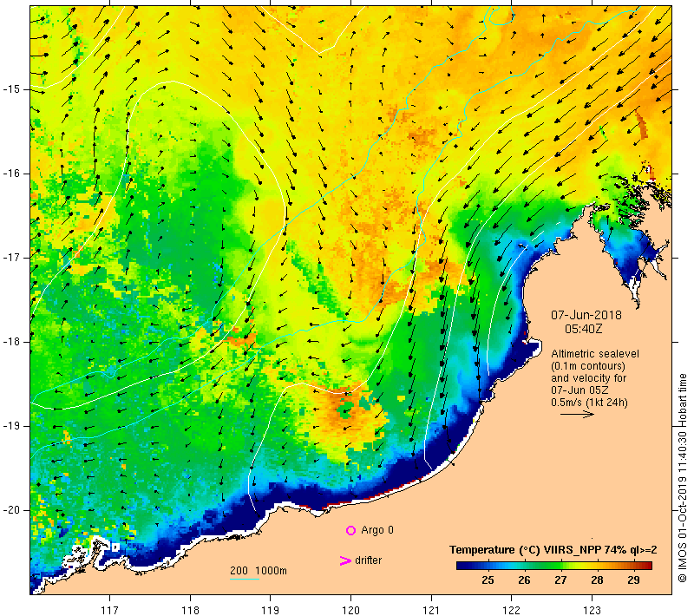Image resolution: width=694 pixels, height=616 pixels.
Task: Click the 'Altimetric sealevel' caption text
Action: pyautogui.click(x=595, y=354)
